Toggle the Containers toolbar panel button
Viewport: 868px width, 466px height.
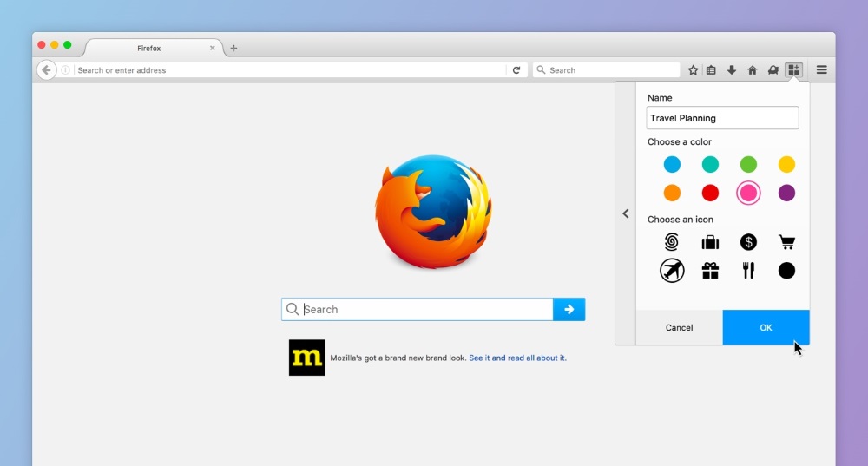coord(793,70)
